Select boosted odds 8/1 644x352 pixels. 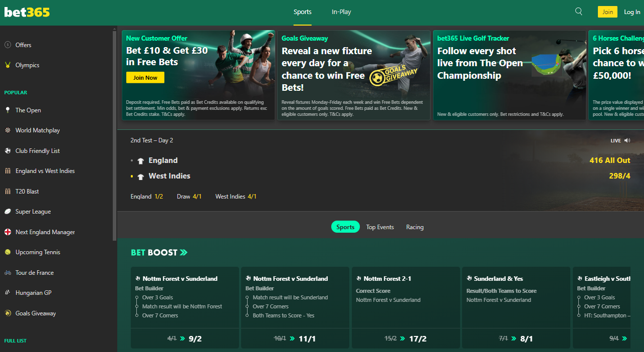click(x=527, y=339)
